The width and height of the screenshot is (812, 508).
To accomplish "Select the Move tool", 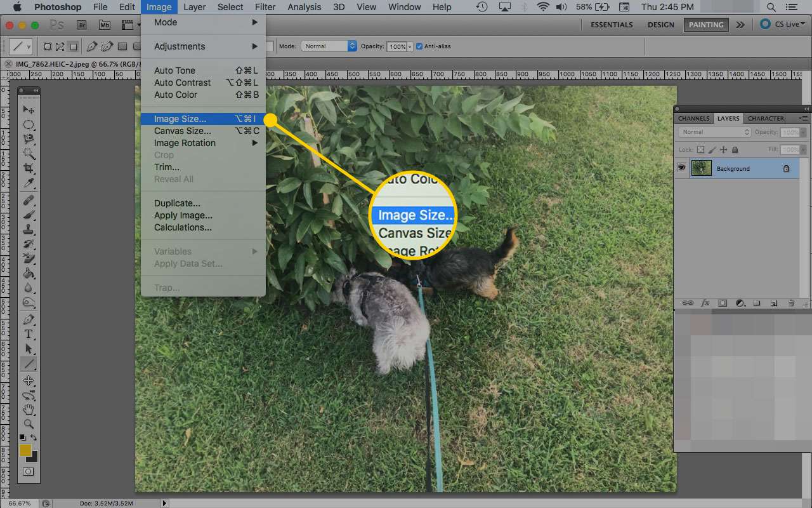I will (29, 110).
